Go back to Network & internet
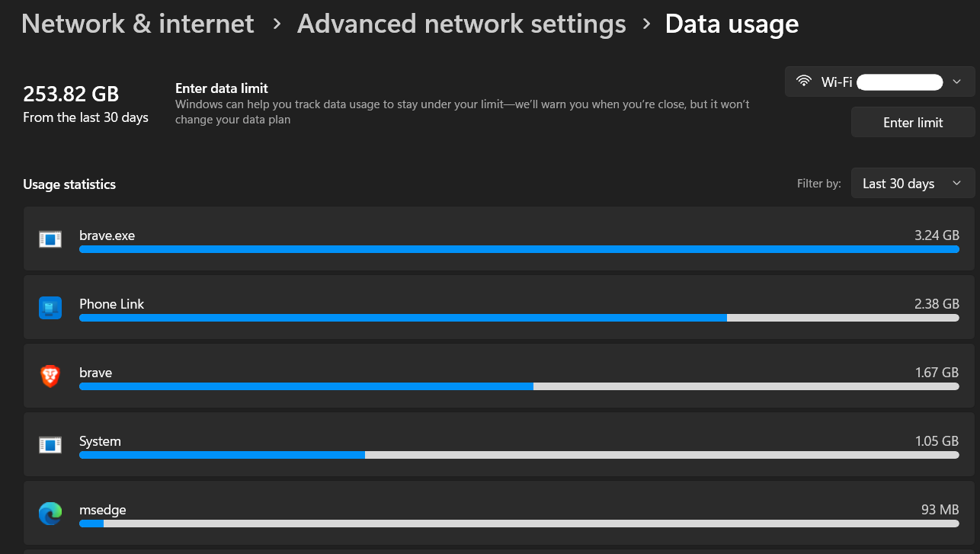Viewport: 980px width, 554px height. pyautogui.click(x=138, y=24)
